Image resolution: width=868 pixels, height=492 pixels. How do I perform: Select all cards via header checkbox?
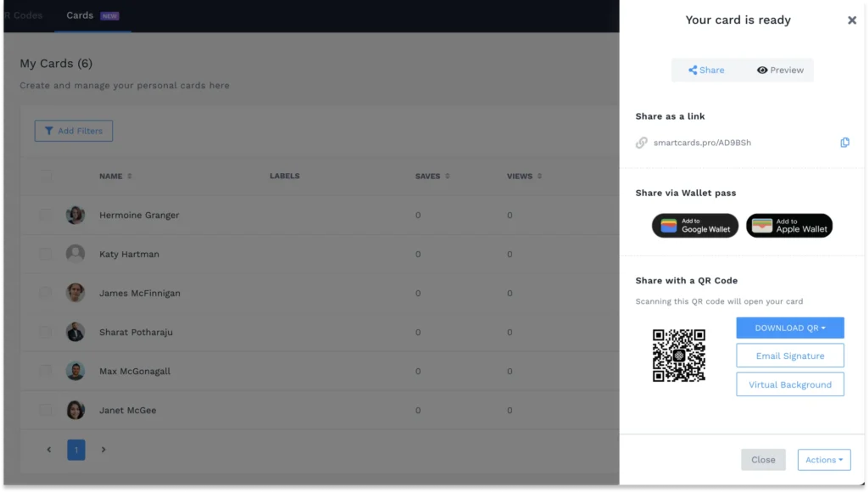[46, 176]
